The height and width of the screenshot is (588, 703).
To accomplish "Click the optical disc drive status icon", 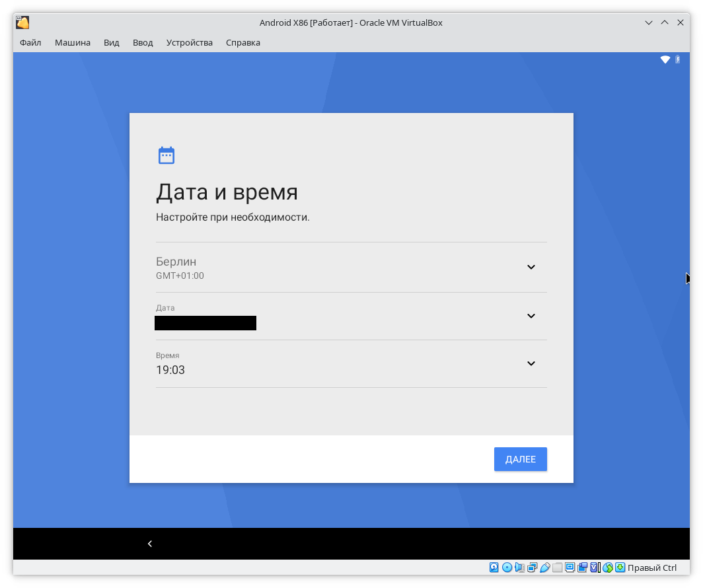I will (507, 568).
